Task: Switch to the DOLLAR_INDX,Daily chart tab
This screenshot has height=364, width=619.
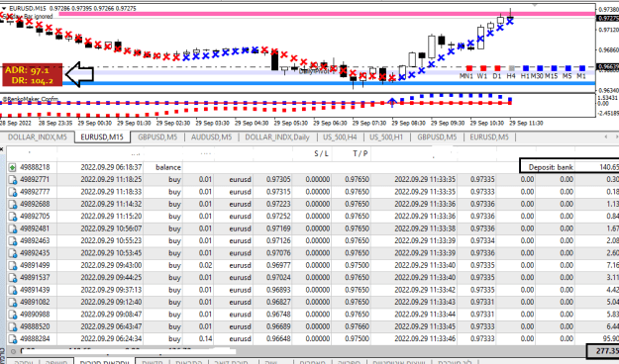Action: 277,137
